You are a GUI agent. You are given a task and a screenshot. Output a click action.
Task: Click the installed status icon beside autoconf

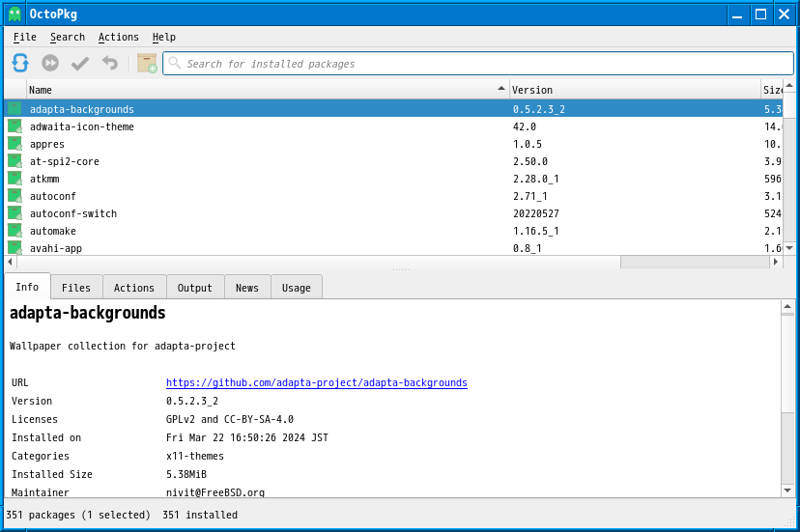[14, 196]
